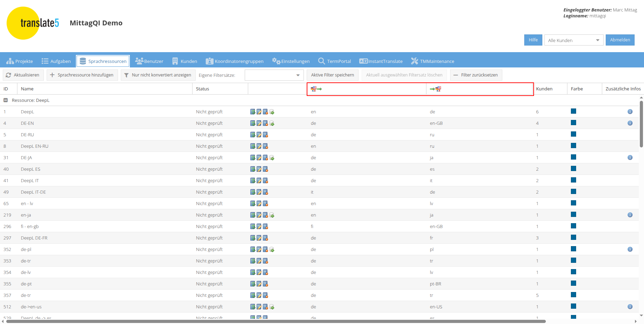Screen dimensions: 644x324
Task: Click the source language flag column header
Action: coord(366,89)
